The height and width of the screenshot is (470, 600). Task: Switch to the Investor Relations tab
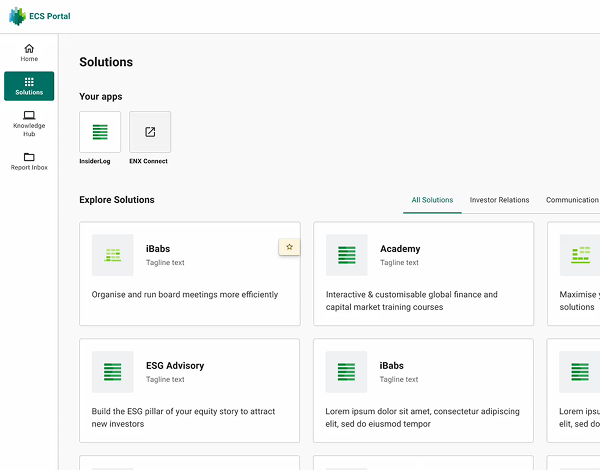click(499, 200)
